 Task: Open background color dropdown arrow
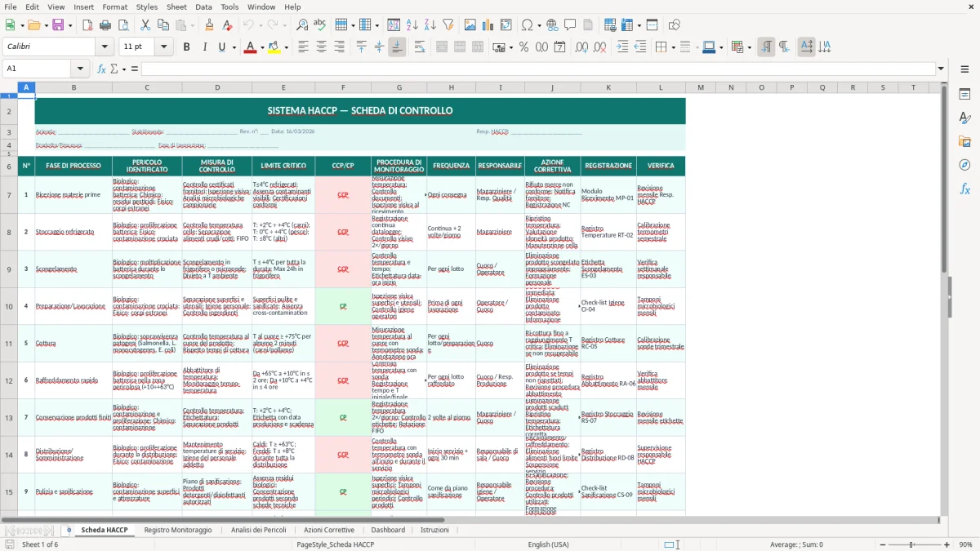(286, 47)
